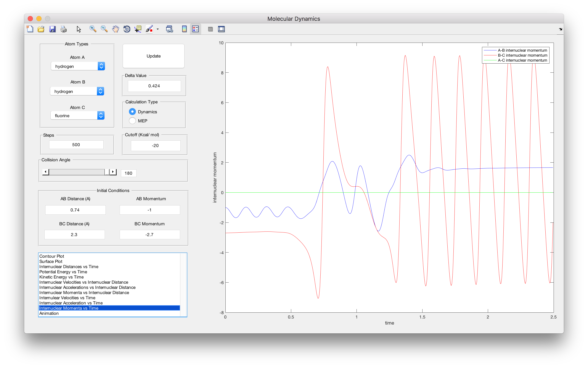
Task: Click the brush tool dropdown arrow
Action: pos(158,29)
